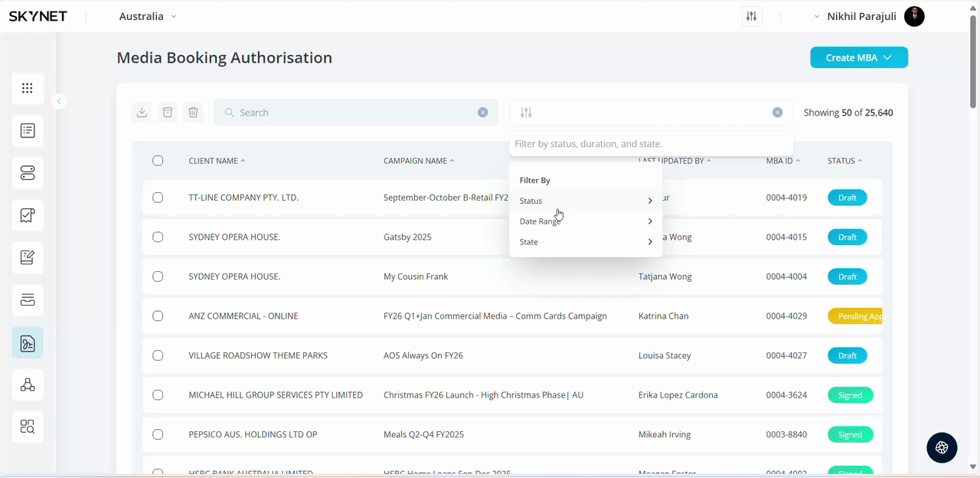Screen dimensions: 980x478
Task: Select the TT-LINE COMPANY row checkbox
Action: click(158, 198)
